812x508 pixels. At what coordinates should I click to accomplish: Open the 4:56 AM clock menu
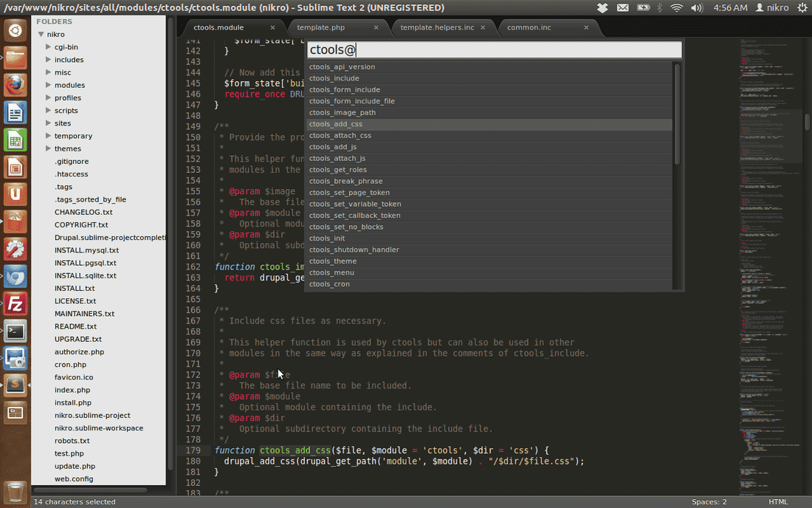(730, 8)
